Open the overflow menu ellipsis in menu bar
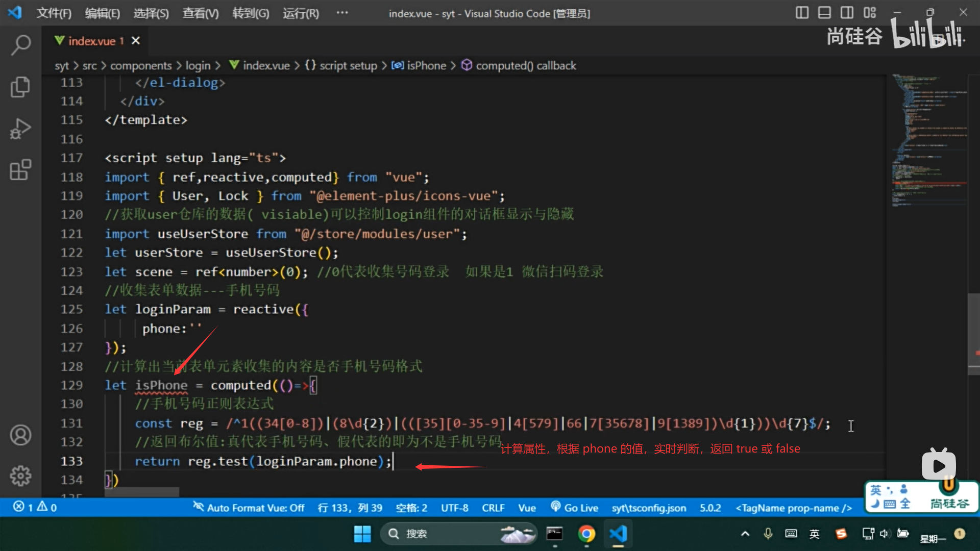 point(342,13)
